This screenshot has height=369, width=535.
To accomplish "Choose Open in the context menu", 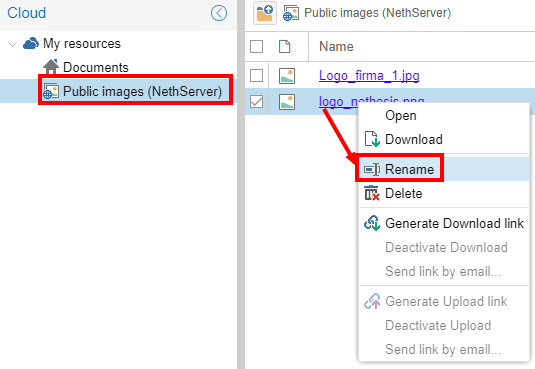I will 444,115.
